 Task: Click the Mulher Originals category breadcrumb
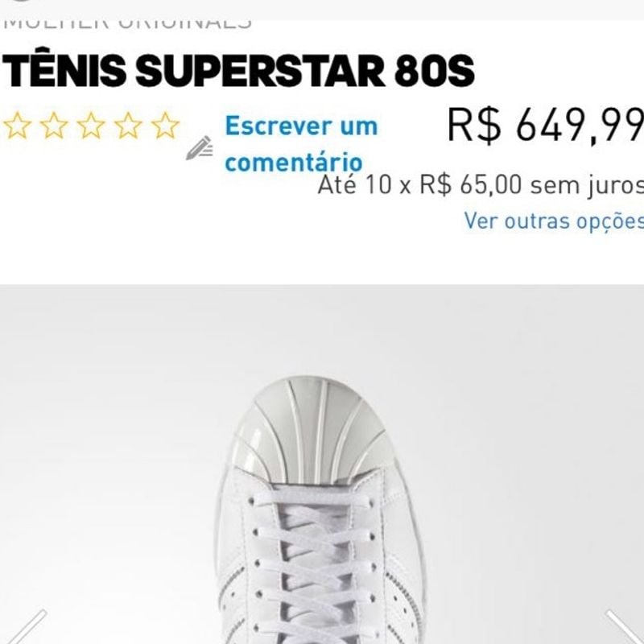127,24
